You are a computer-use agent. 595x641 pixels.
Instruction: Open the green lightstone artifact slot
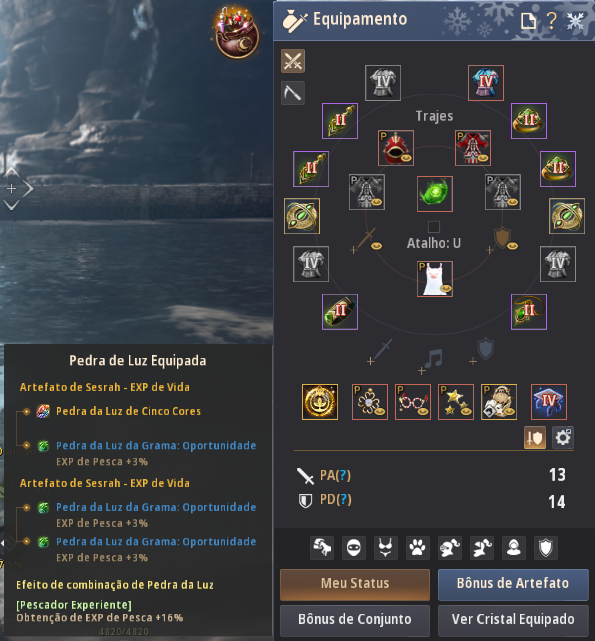pyautogui.click(x=435, y=194)
